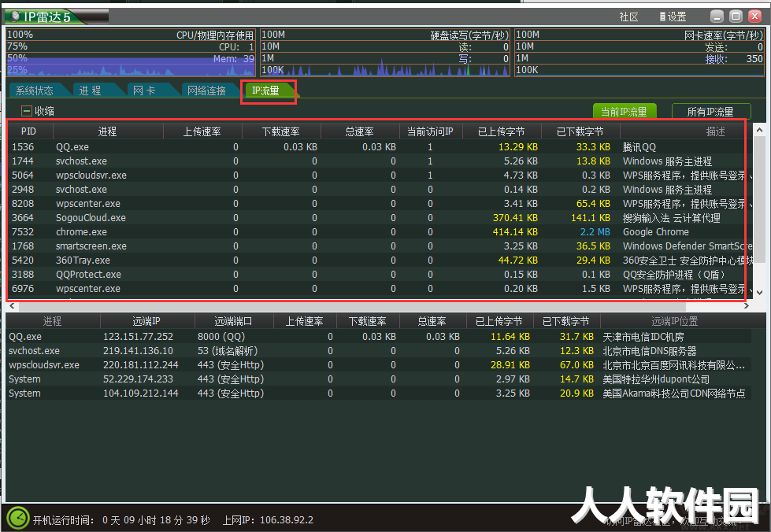
Task: Click the 网卡速率 network graph panel
Action: (x=639, y=52)
